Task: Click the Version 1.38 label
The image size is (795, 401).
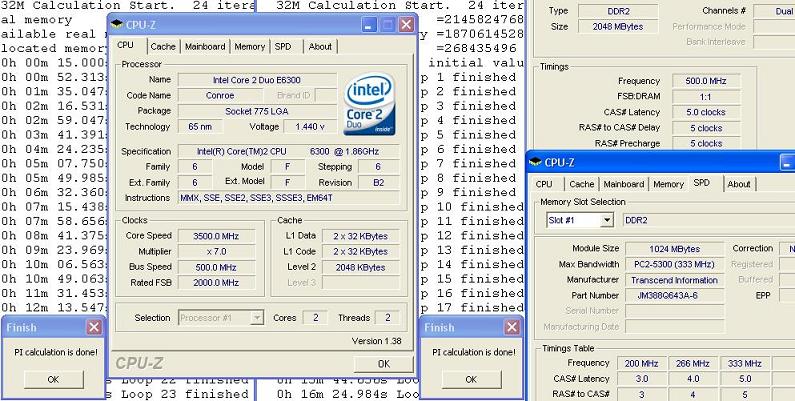Action: point(376,341)
